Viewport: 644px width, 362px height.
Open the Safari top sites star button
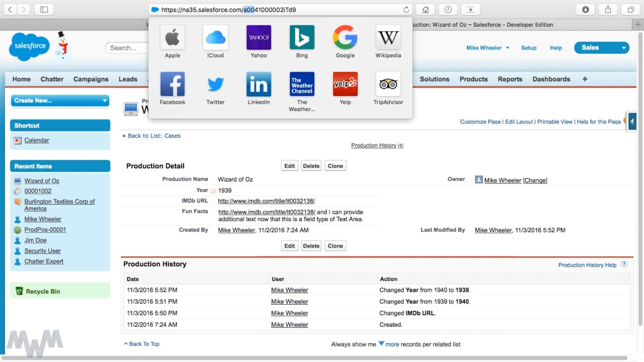tap(470, 10)
